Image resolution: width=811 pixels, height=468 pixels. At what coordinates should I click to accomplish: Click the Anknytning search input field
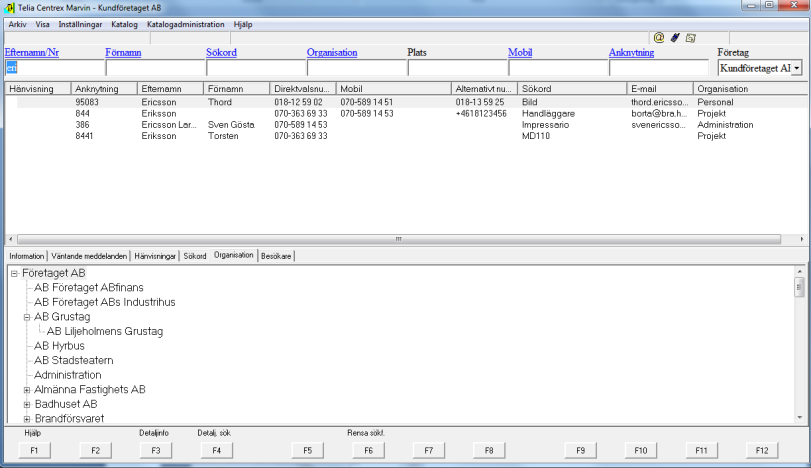[x=659, y=68]
